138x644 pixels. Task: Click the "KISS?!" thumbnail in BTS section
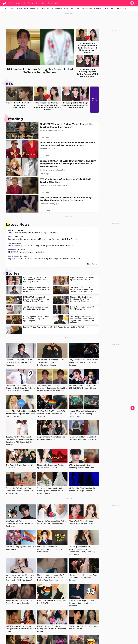[x=19, y=93]
